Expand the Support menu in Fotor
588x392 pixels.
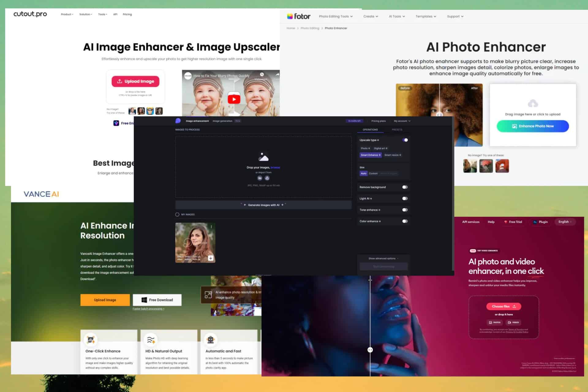click(x=455, y=17)
